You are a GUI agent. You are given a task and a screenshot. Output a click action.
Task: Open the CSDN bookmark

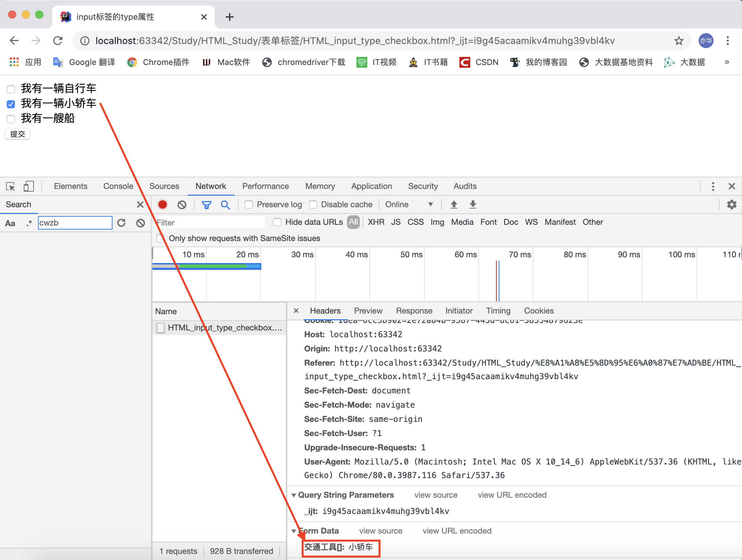[x=479, y=62]
